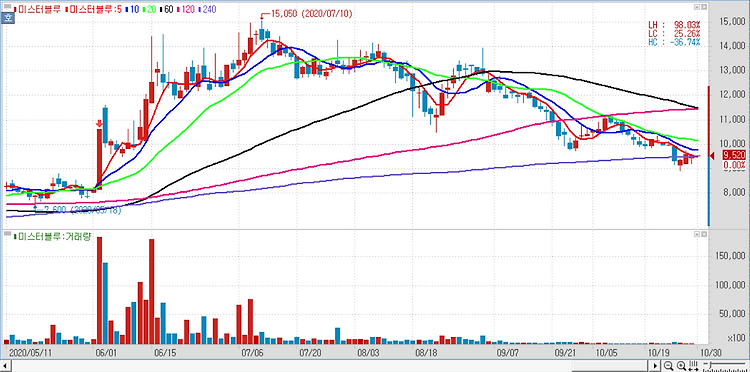Click the 09/21 date label
This screenshot has height=372, width=750.
pyautogui.click(x=565, y=352)
